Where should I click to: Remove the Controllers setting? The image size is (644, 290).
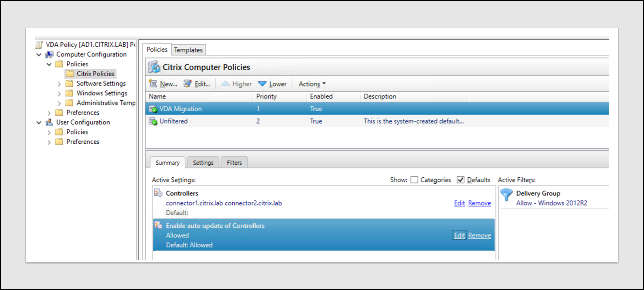tap(479, 203)
